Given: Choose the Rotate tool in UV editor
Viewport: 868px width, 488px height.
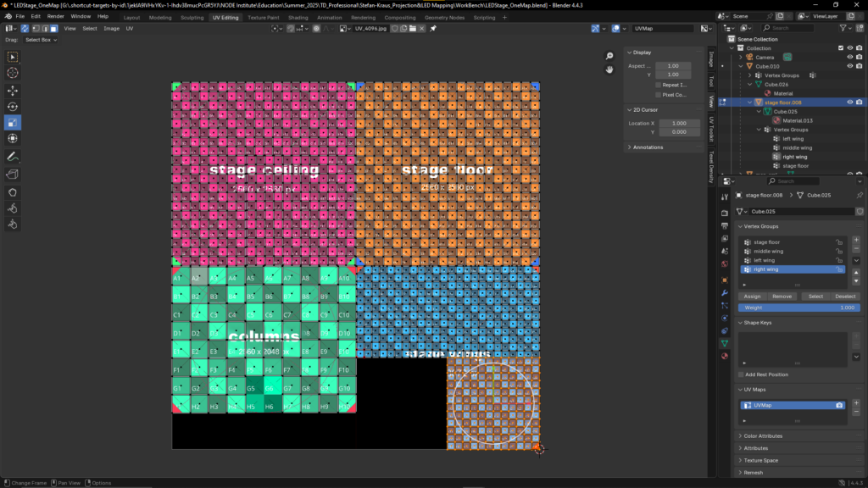Looking at the screenshot, I should coord(12,106).
